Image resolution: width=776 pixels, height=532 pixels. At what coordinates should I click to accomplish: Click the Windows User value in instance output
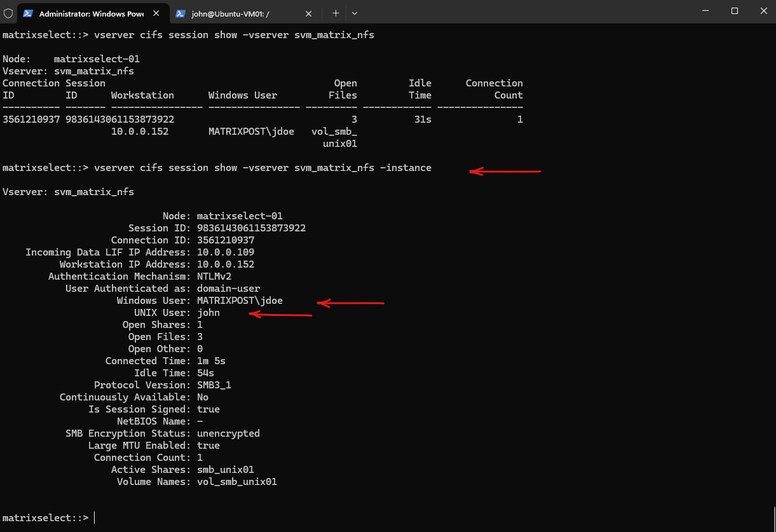tap(240, 301)
